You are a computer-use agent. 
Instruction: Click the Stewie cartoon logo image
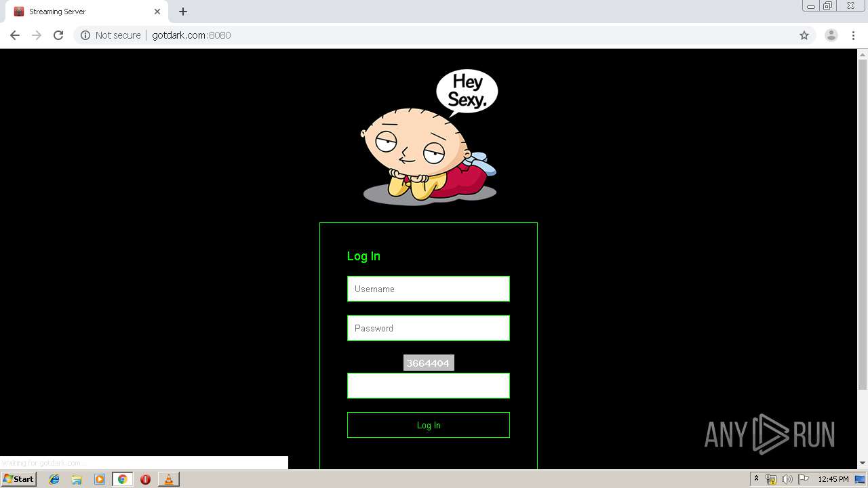pyautogui.click(x=429, y=137)
